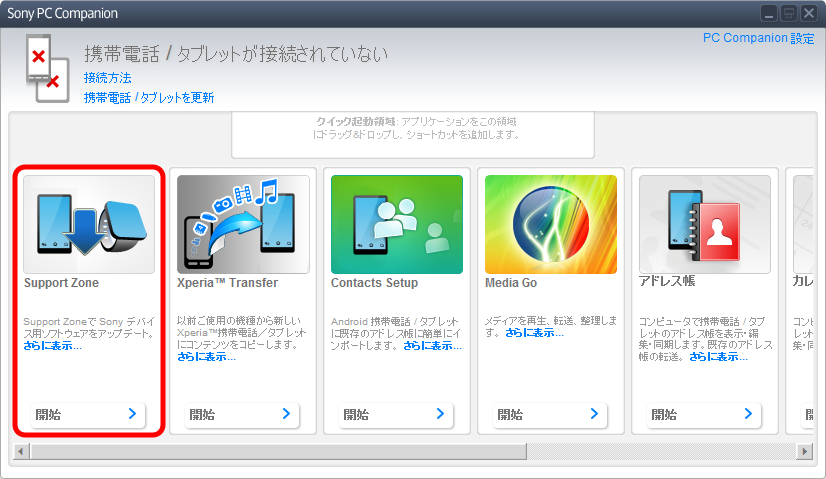Start Support Zone with its 開始 button
Image resolution: width=826 pixels, height=479 pixels.
(87, 415)
